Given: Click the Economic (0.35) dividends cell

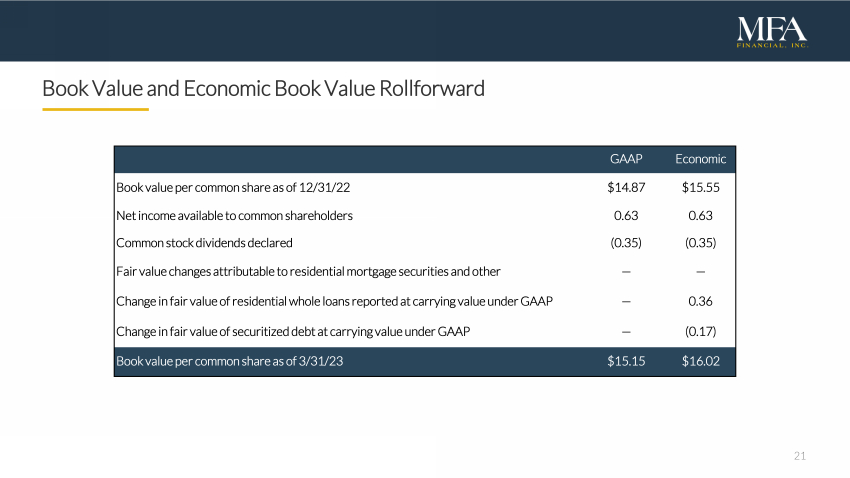Looking at the screenshot, I should click(x=700, y=243).
